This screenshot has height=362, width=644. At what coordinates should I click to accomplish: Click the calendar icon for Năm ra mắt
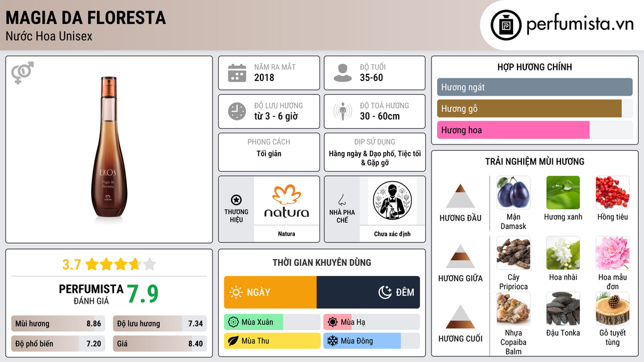tap(237, 73)
